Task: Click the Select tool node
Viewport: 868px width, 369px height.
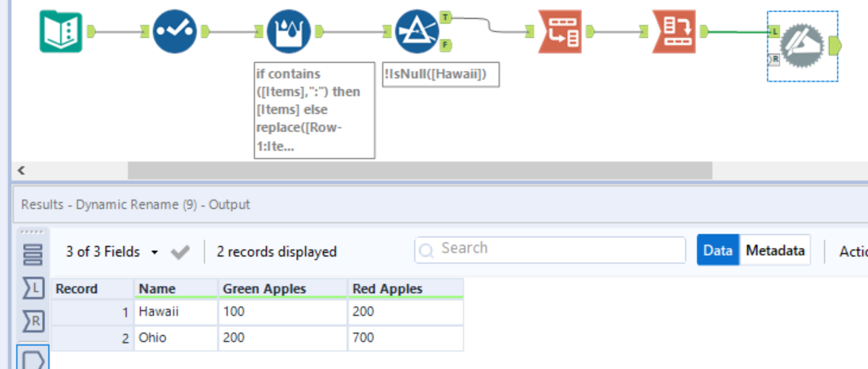Action: coord(174,32)
